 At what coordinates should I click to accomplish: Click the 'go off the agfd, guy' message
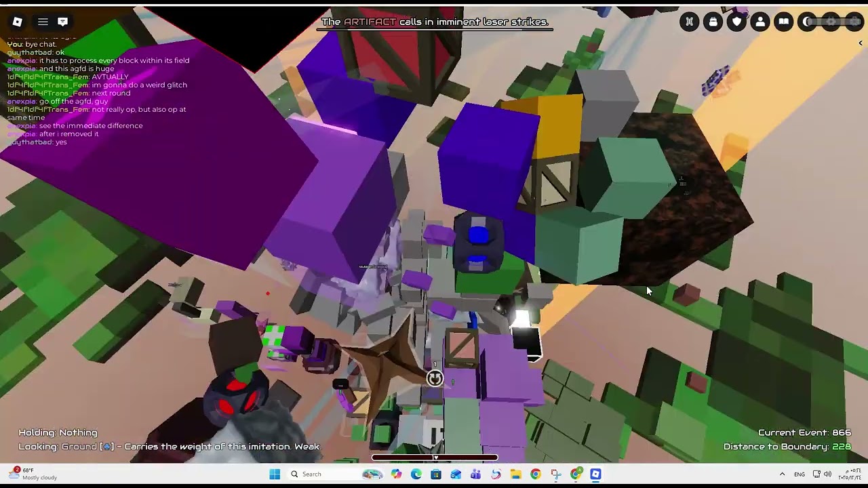pos(58,101)
